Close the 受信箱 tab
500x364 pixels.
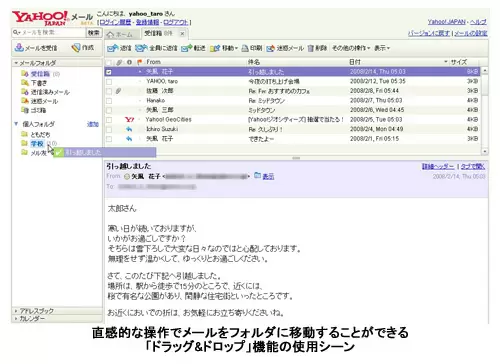click(x=182, y=34)
